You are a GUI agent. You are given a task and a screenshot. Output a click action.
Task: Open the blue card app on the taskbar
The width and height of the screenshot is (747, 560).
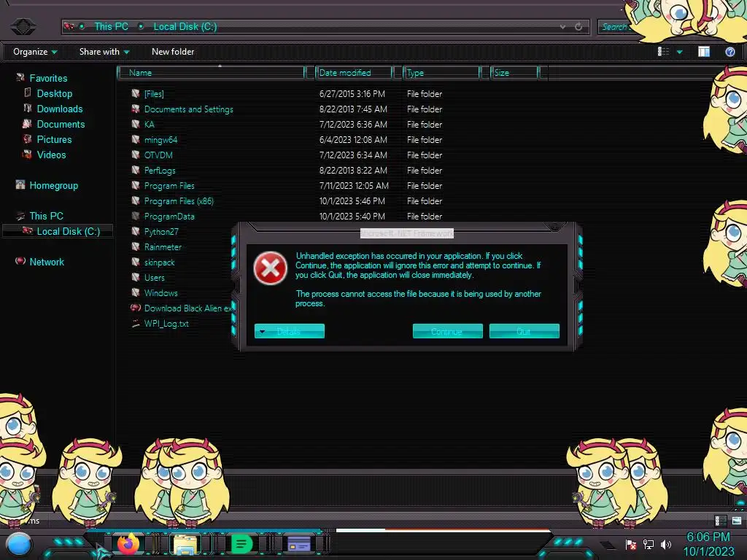pyautogui.click(x=298, y=544)
